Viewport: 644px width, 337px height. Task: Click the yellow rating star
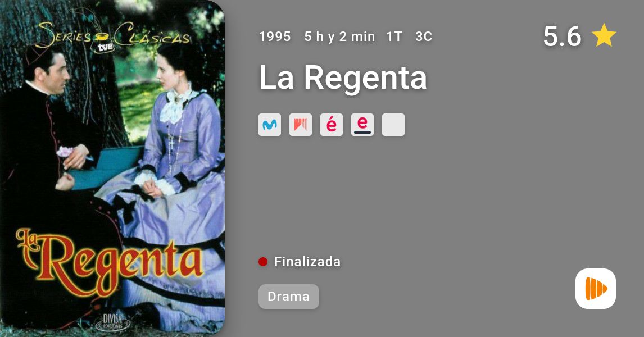(x=604, y=36)
